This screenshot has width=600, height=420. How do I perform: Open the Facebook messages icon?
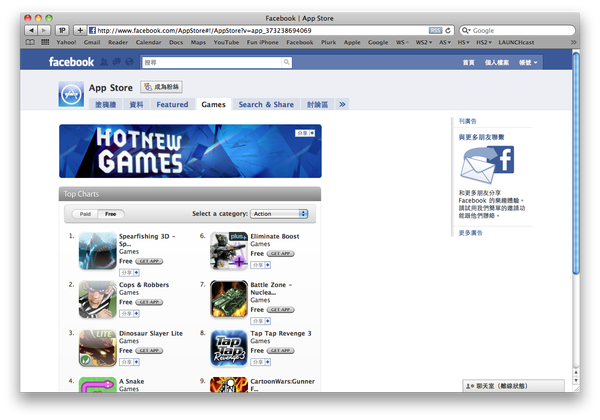coord(117,62)
